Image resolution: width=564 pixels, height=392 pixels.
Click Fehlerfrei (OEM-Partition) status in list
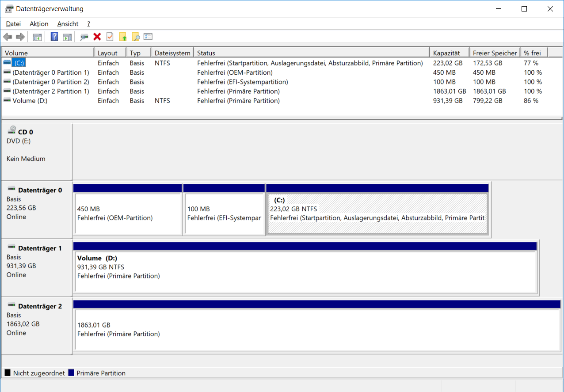point(235,72)
